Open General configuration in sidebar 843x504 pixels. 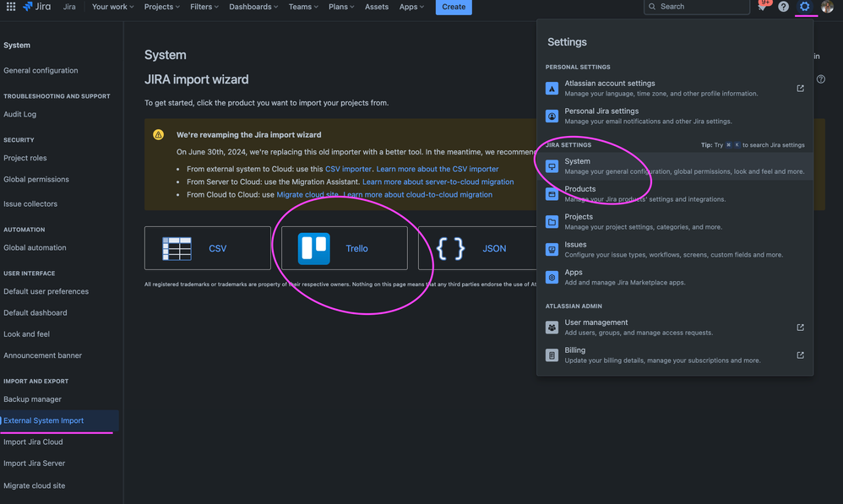click(41, 70)
